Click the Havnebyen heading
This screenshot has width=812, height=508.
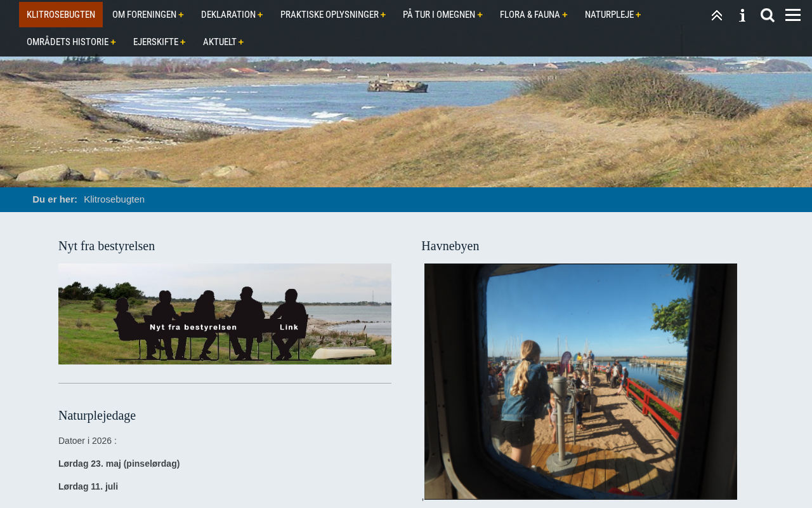[450, 246]
